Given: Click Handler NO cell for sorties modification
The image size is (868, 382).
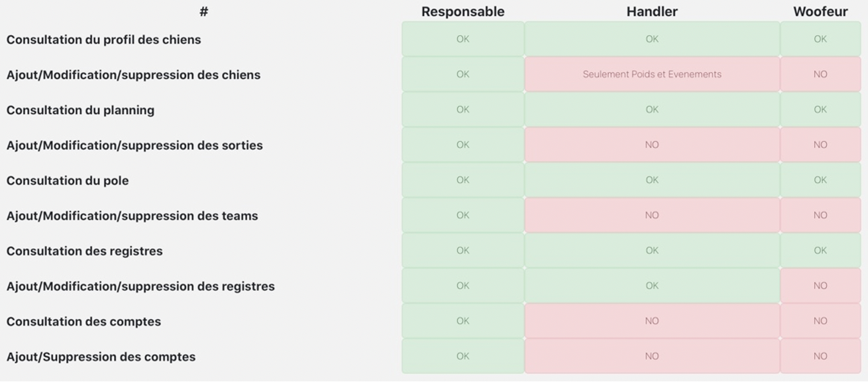Looking at the screenshot, I should coord(652,145).
